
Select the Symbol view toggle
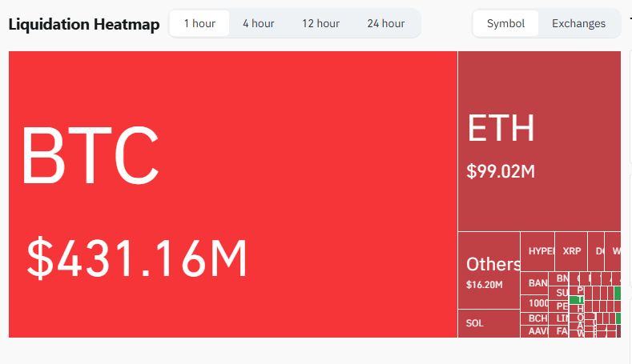click(x=505, y=23)
